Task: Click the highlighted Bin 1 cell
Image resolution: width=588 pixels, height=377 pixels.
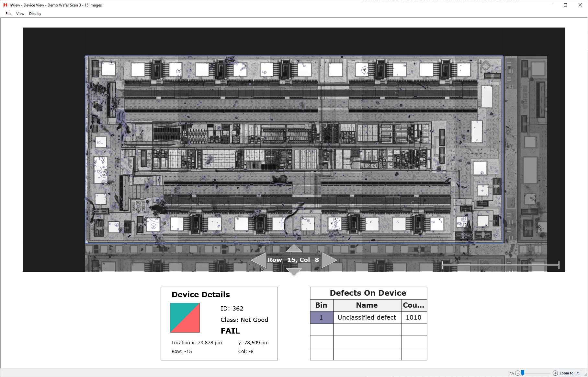Action: coord(321,317)
